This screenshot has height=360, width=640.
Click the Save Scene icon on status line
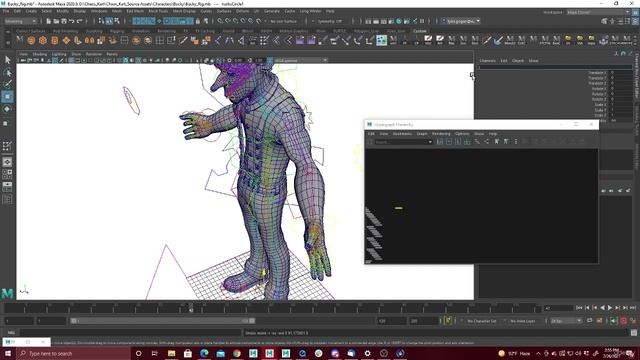64,21
